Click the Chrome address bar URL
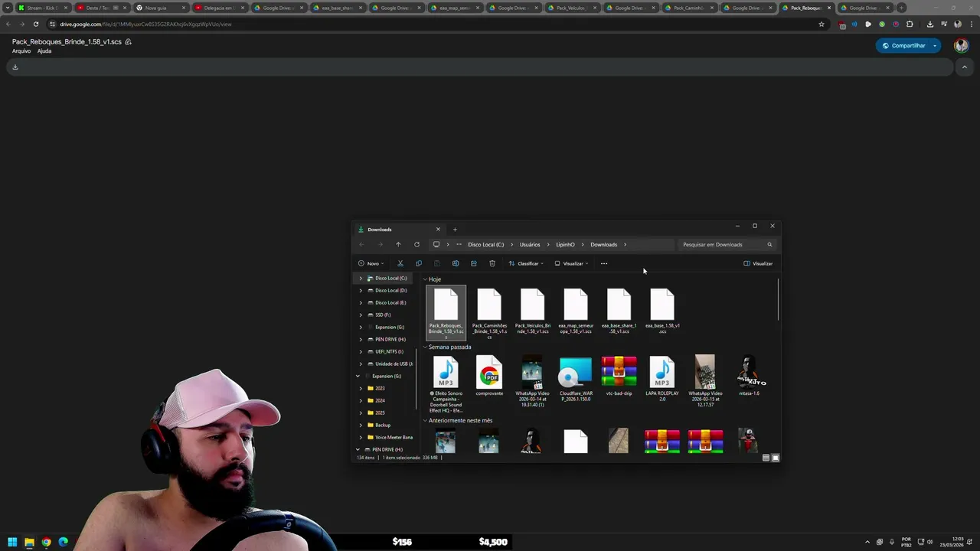This screenshot has height=551, width=980. (145, 24)
